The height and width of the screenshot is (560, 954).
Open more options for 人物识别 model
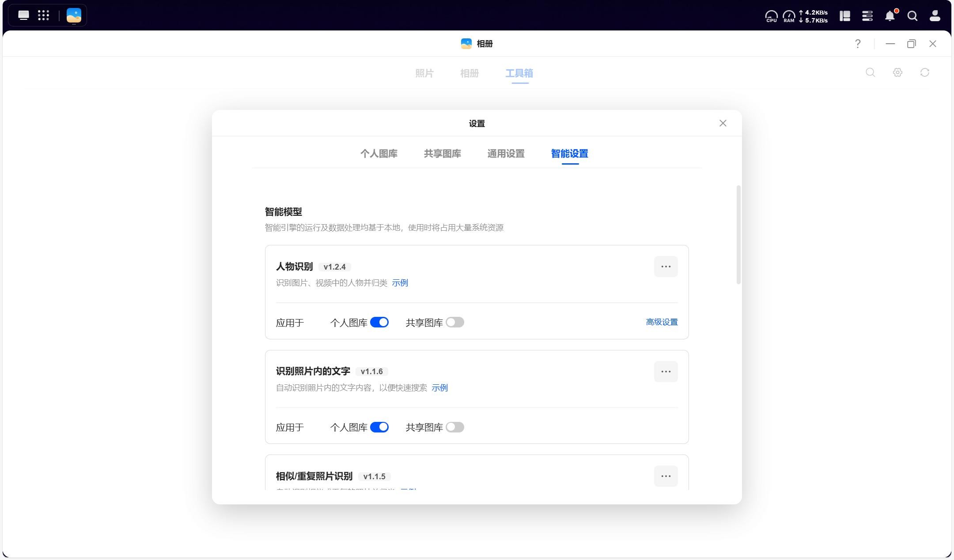pyautogui.click(x=666, y=267)
